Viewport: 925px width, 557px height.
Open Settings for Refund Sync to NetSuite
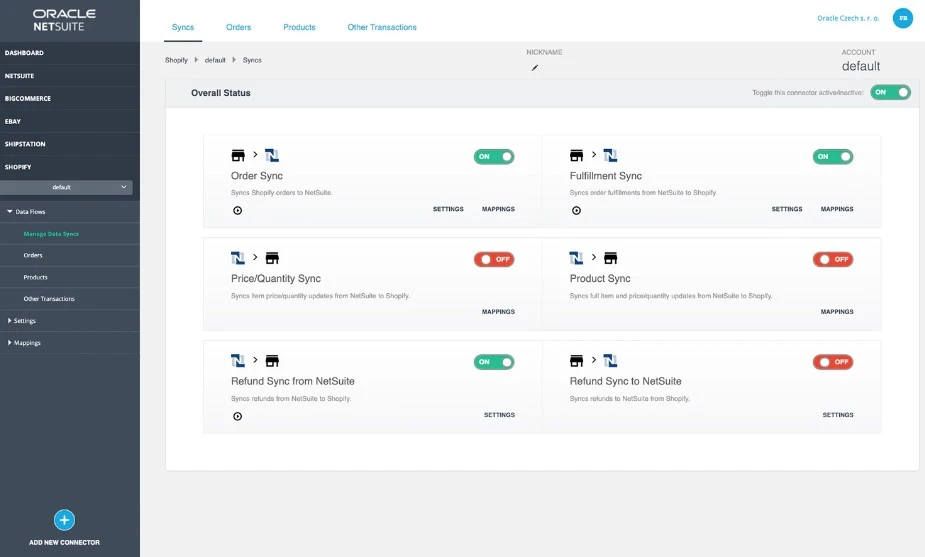pos(838,415)
